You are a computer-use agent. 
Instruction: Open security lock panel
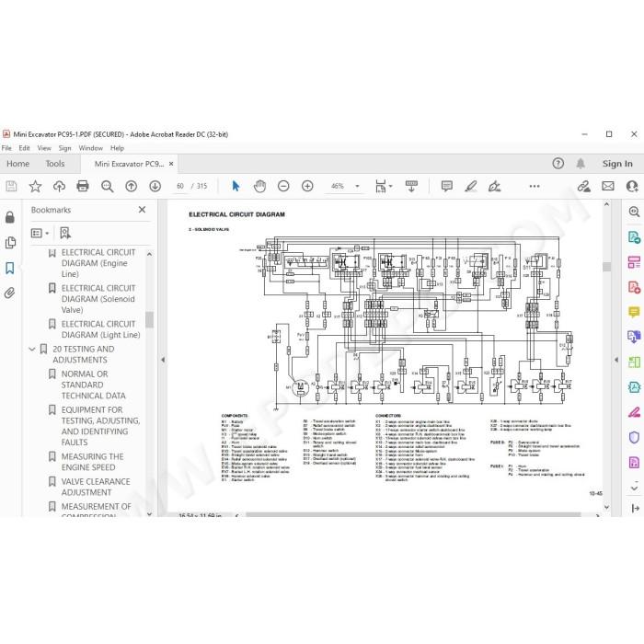pyautogui.click(x=10, y=217)
